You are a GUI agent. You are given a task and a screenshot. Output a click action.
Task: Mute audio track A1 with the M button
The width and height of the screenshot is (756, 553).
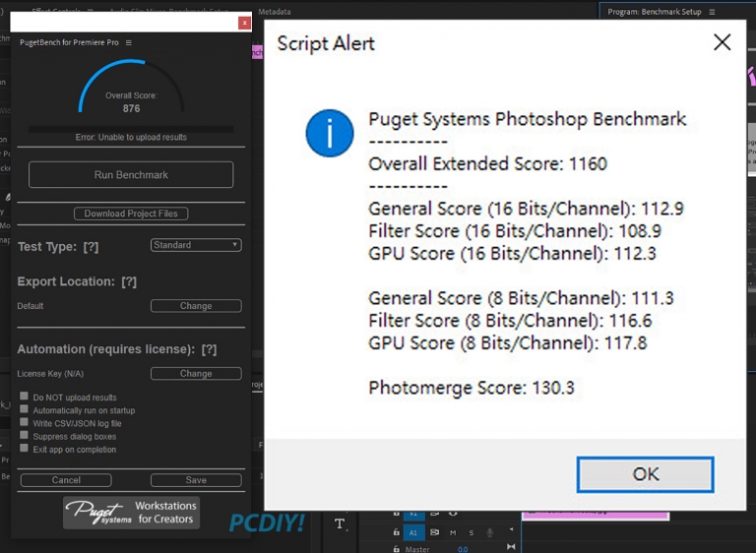point(453,532)
